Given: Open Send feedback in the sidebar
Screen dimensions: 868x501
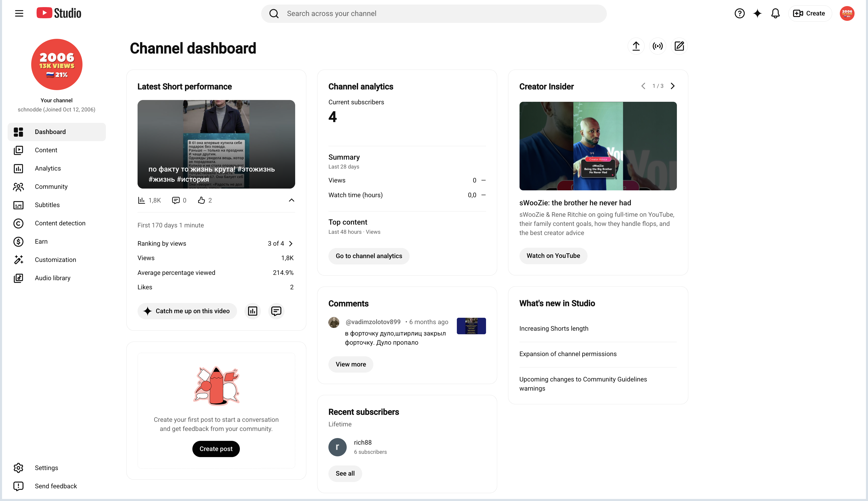Looking at the screenshot, I should pyautogui.click(x=57, y=486).
